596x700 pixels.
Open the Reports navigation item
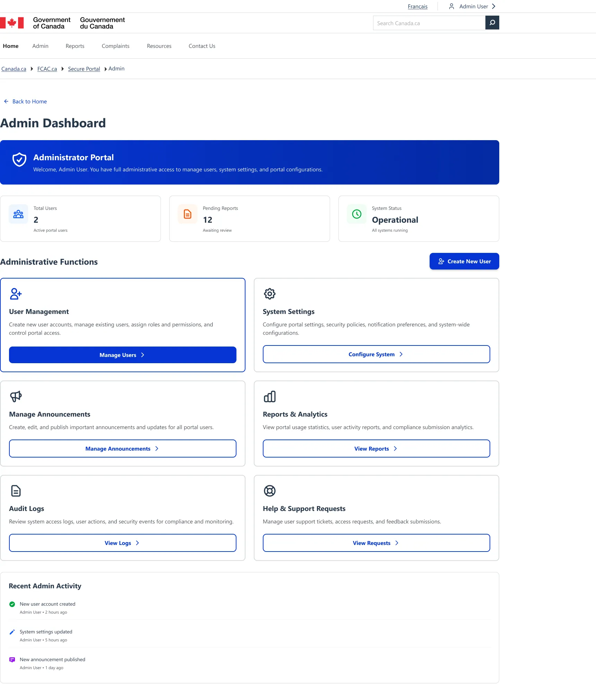pos(75,46)
